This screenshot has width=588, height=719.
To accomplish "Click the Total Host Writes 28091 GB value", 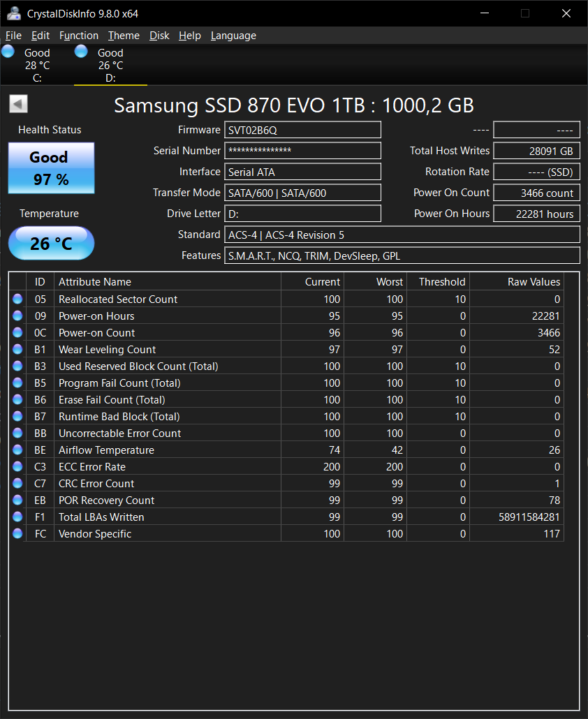I will pos(536,150).
